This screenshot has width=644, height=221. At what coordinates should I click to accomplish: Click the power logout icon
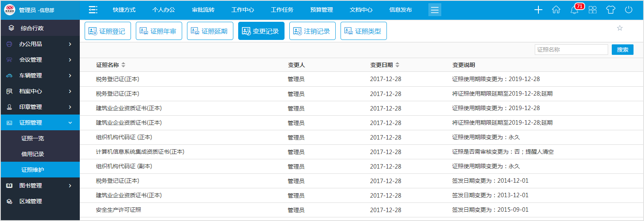(x=629, y=10)
